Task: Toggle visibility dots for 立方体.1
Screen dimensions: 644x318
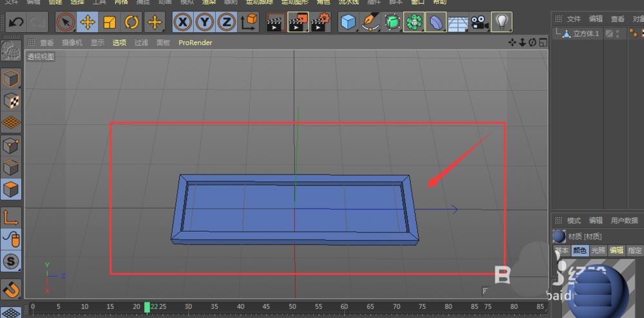Action: coord(618,33)
